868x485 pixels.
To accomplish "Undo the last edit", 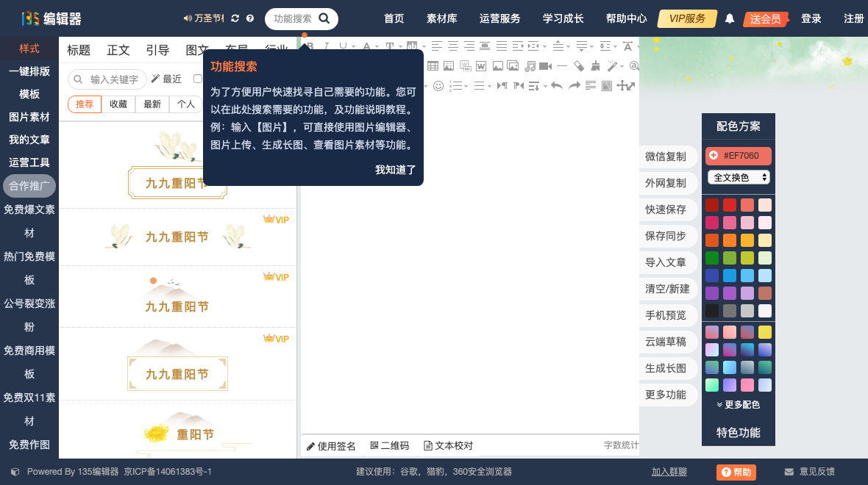I will (x=557, y=86).
